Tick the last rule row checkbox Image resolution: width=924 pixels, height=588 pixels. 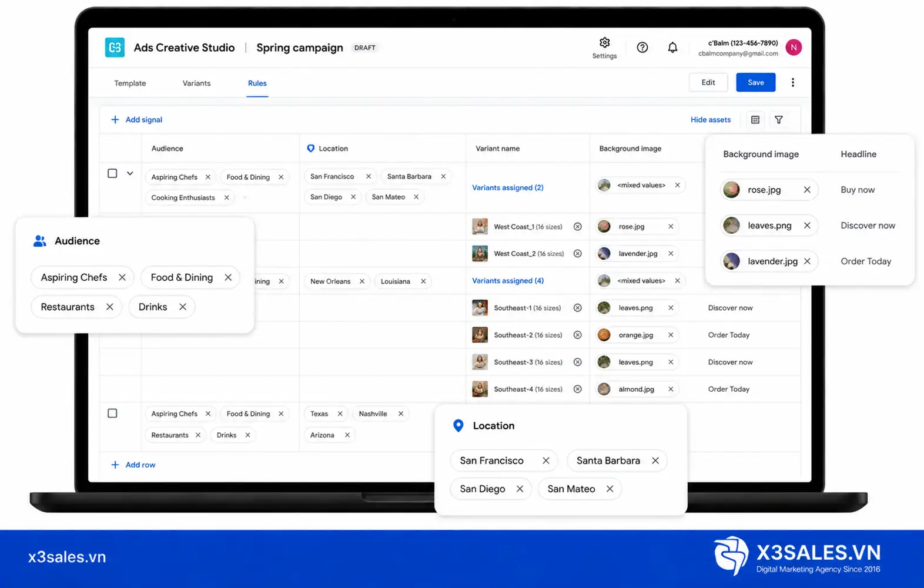tap(112, 414)
